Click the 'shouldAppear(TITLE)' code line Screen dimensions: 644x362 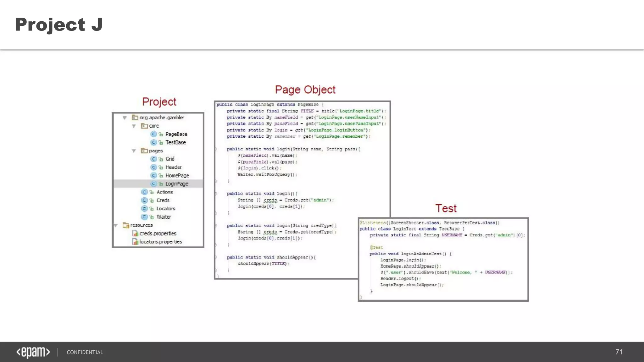point(264,264)
